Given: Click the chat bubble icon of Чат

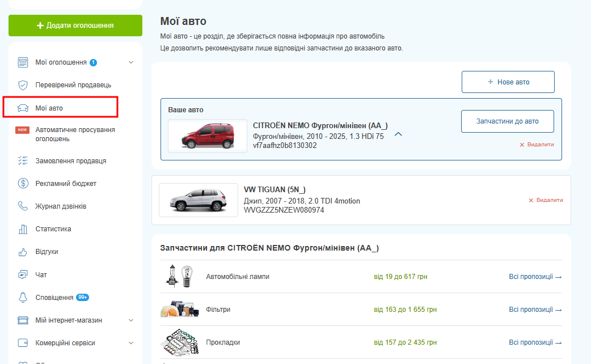Looking at the screenshot, I should point(23,274).
